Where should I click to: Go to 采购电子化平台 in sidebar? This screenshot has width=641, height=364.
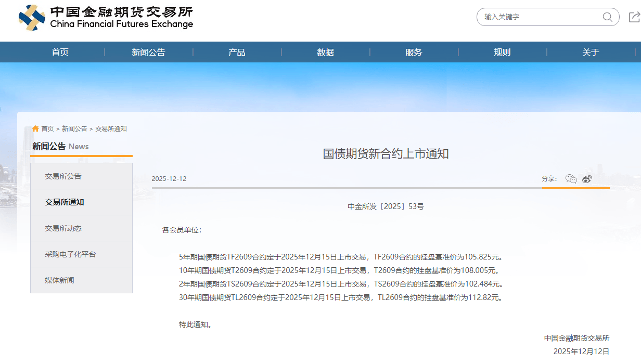pyautogui.click(x=70, y=254)
